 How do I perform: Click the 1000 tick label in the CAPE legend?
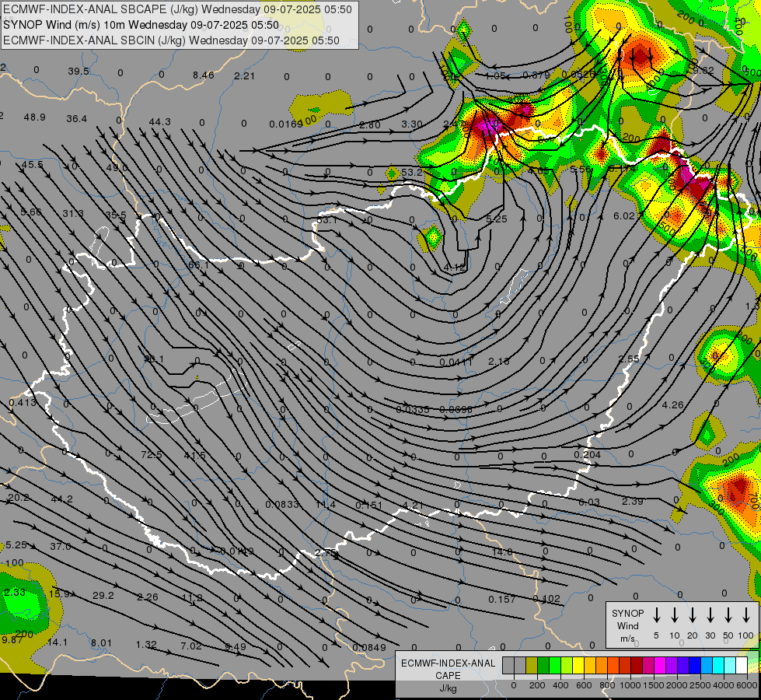click(630, 685)
